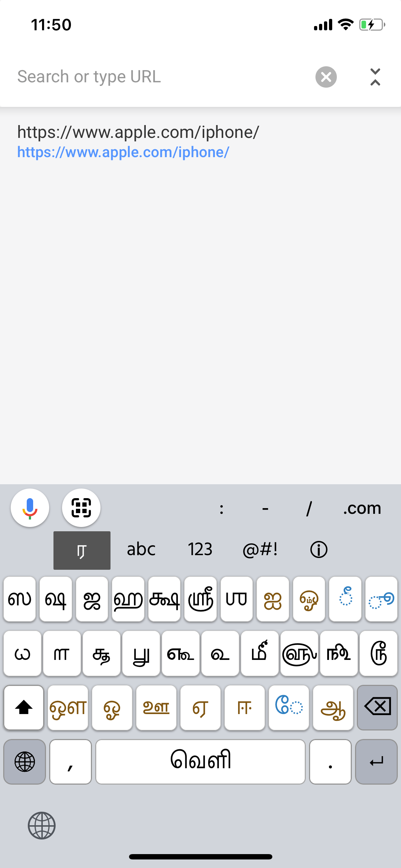Open the QR code scanner icon
Image resolution: width=401 pixels, height=868 pixels.
(x=81, y=508)
